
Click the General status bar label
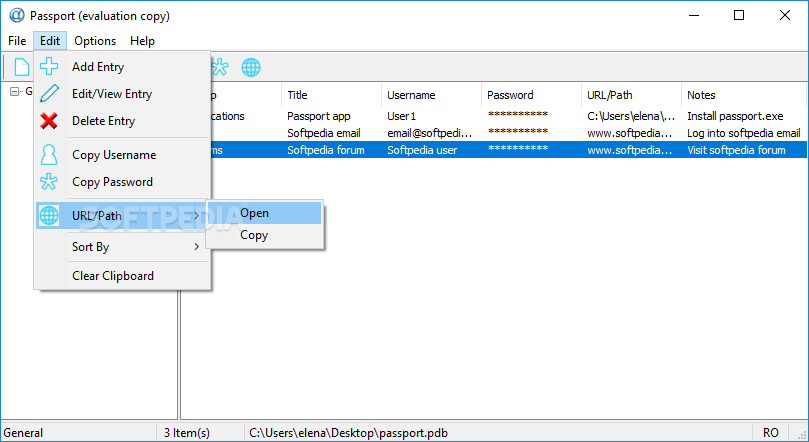[23, 433]
